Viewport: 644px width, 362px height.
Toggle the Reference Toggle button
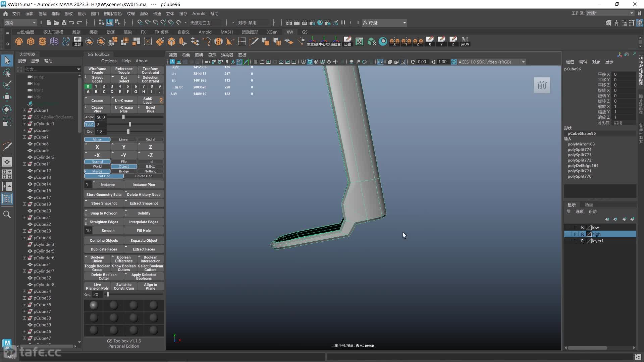[x=124, y=71]
